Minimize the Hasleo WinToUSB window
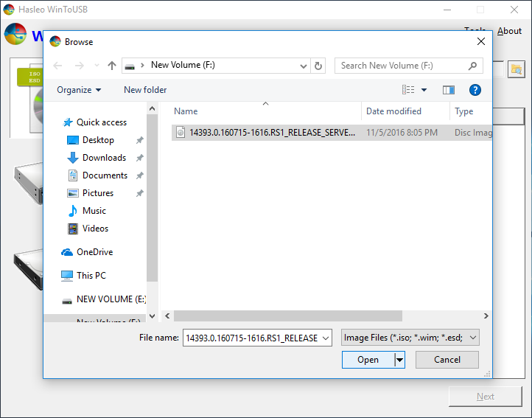This screenshot has width=532, height=418. pyautogui.click(x=447, y=10)
